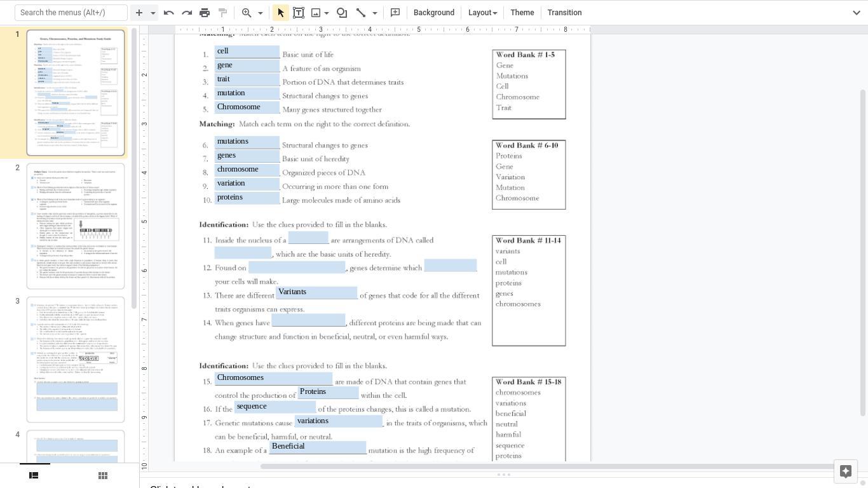Expand the zoom options dropdown arrow
This screenshot has width=868, height=488.
click(260, 13)
